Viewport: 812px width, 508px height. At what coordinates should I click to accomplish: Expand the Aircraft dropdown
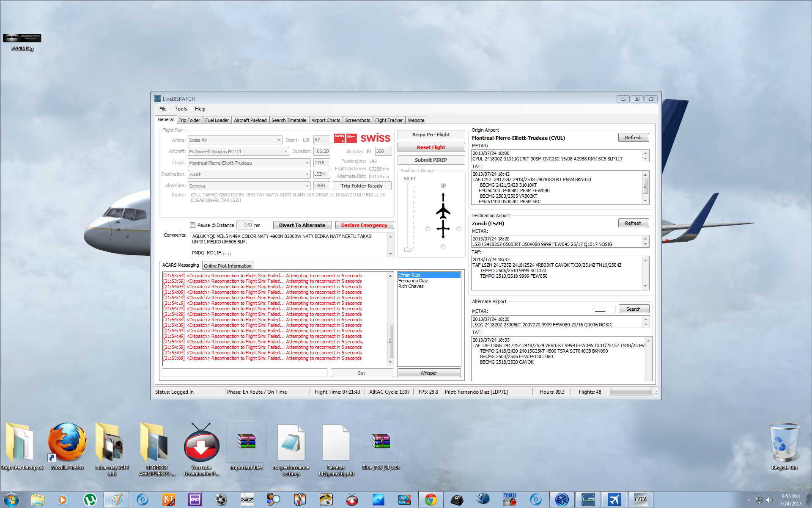(285, 152)
